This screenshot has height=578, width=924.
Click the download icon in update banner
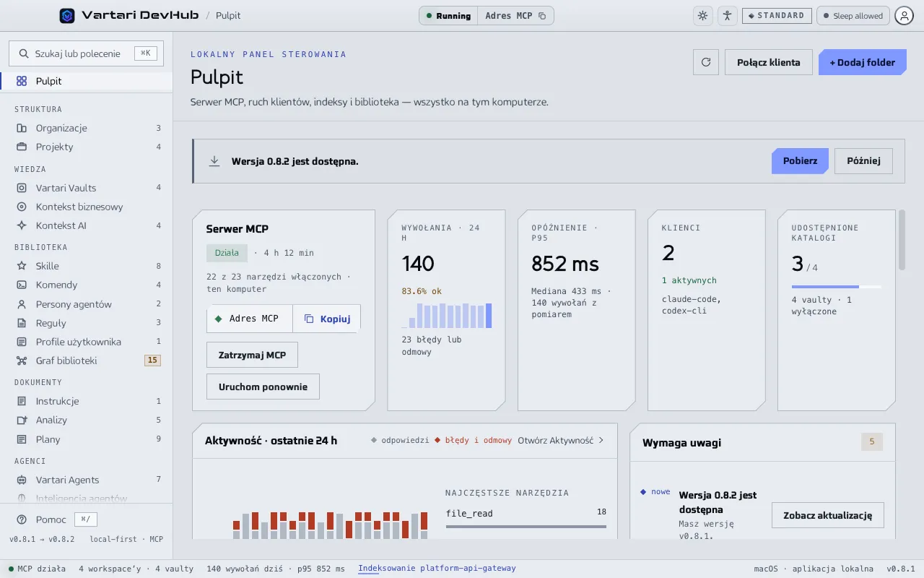pos(214,161)
